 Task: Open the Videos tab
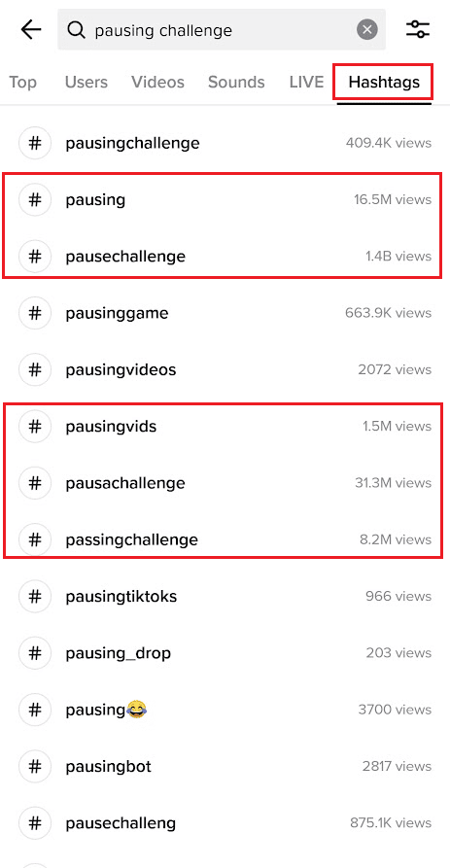tap(157, 83)
